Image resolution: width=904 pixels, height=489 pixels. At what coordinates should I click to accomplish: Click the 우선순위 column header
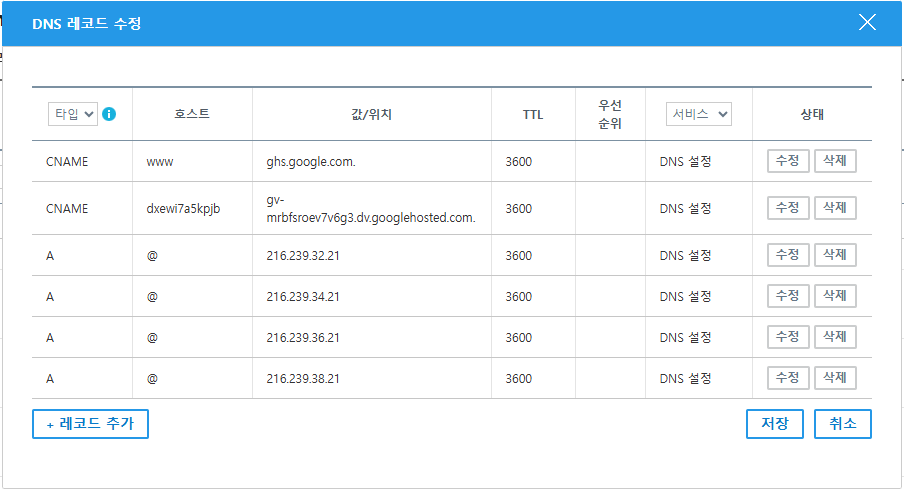pos(610,114)
